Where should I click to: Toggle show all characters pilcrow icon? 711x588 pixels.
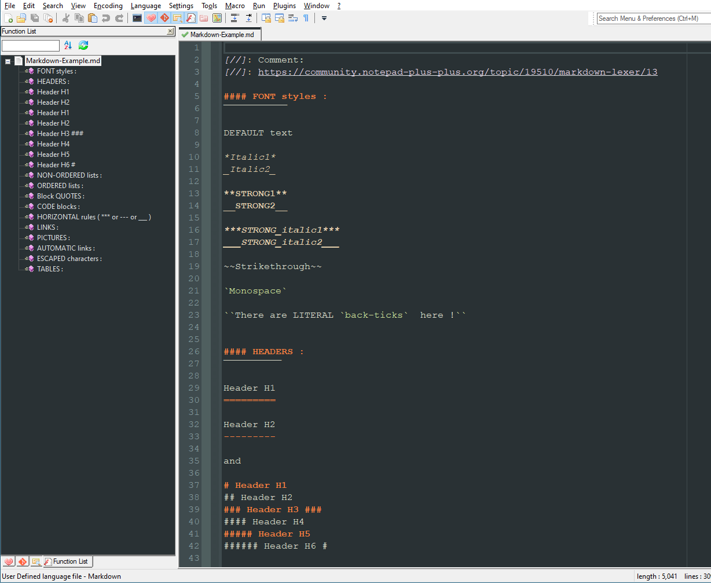pyautogui.click(x=306, y=18)
